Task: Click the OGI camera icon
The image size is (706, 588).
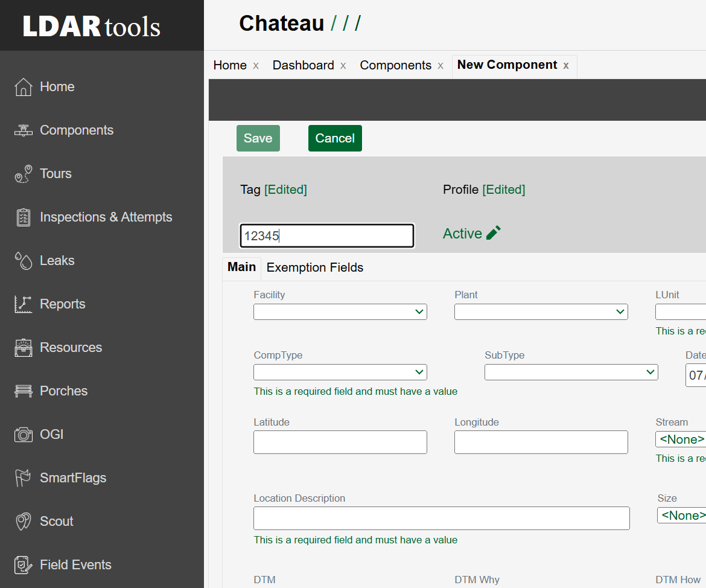Action: (23, 435)
